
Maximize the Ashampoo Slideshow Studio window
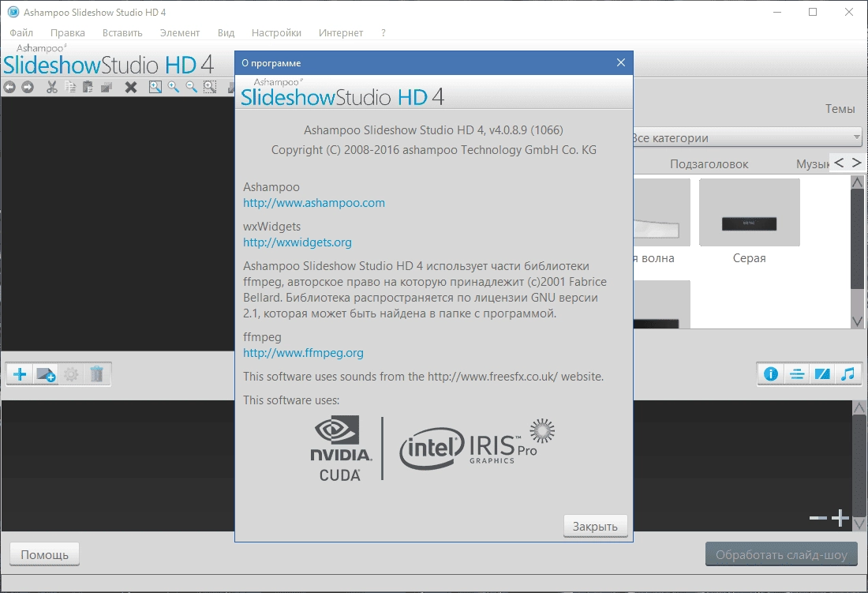(x=813, y=12)
